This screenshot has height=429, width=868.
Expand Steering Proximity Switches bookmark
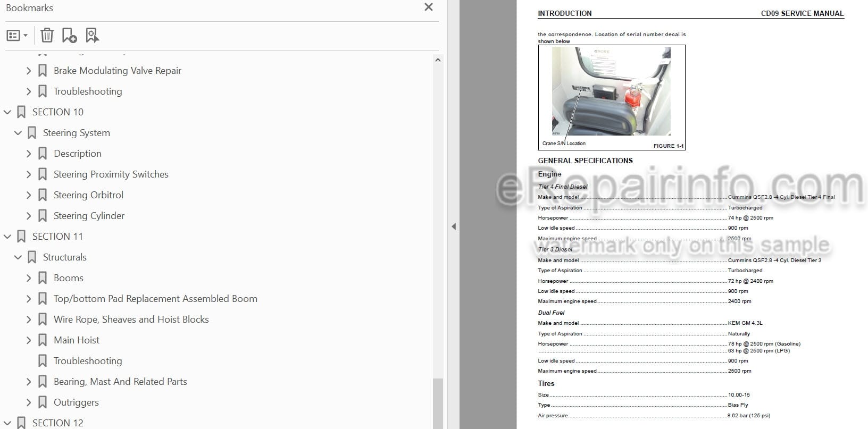[x=29, y=174]
